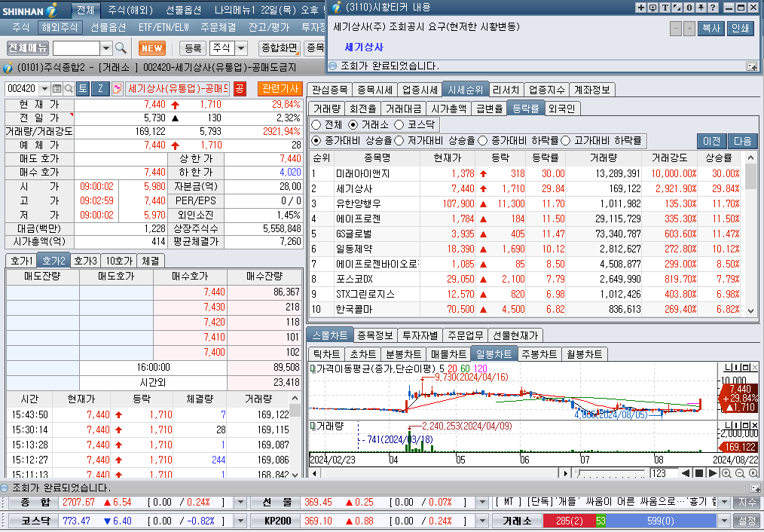Click the status icon at ticker window bottom right
Viewport: 764px width, 532px height.
(x=752, y=66)
